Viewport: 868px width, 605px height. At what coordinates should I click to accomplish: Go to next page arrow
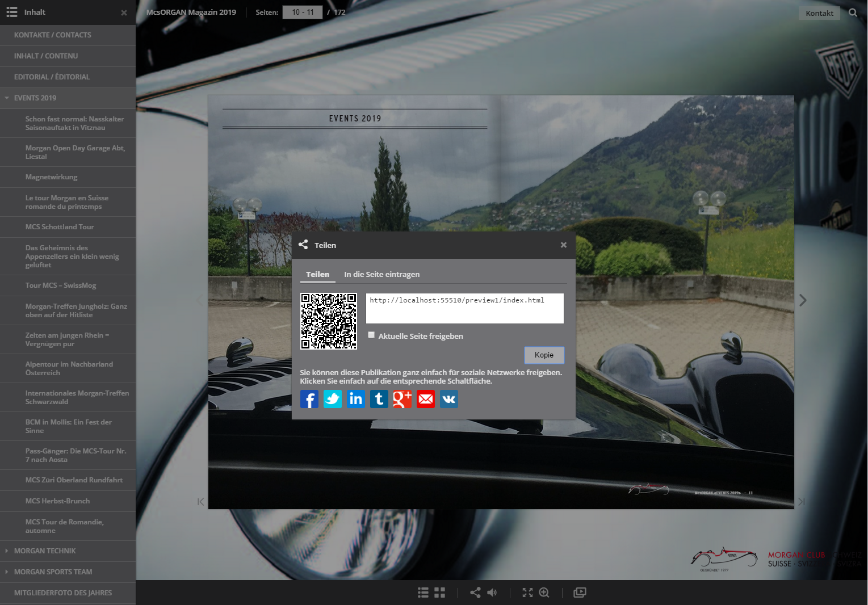point(803,300)
